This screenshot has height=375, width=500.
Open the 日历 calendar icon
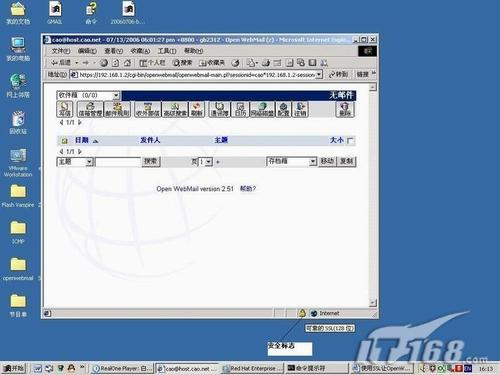[x=240, y=109]
